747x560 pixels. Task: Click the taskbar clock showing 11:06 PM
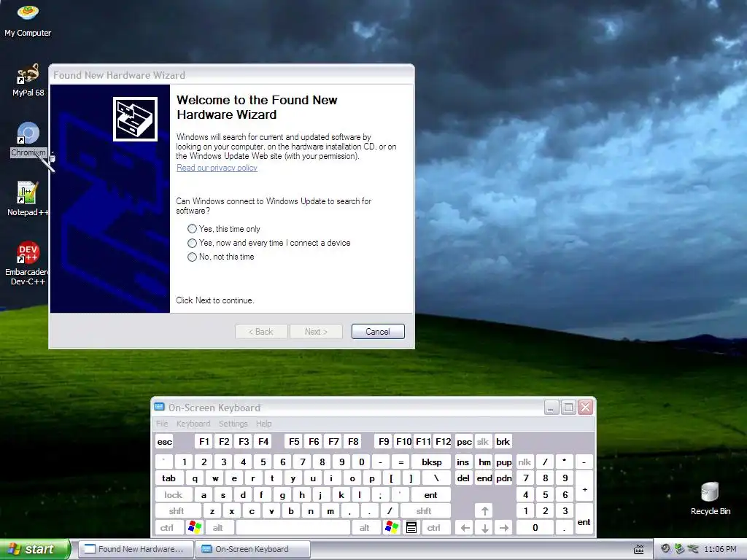720,549
